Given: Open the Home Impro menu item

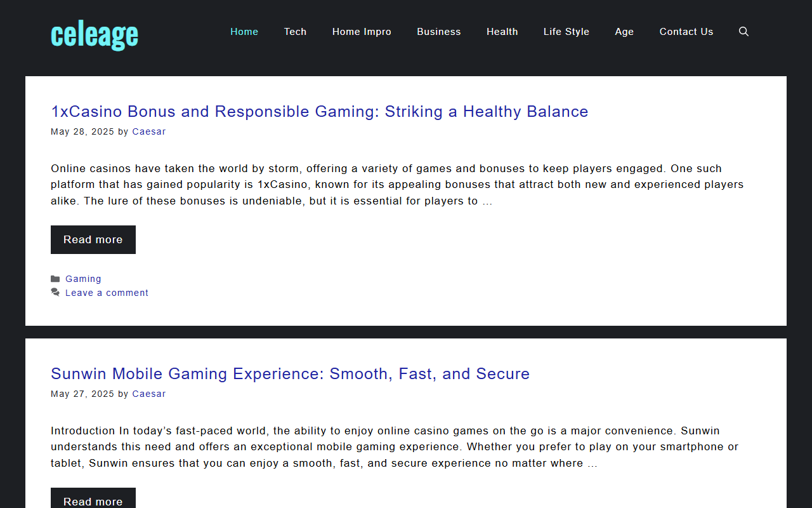Looking at the screenshot, I should tap(362, 32).
